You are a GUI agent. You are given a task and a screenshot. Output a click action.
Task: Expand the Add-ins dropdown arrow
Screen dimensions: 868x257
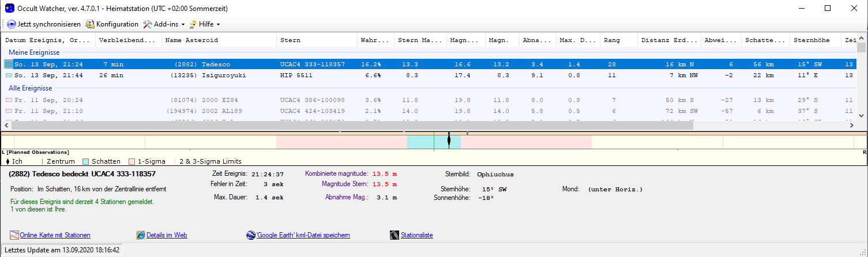183,25
